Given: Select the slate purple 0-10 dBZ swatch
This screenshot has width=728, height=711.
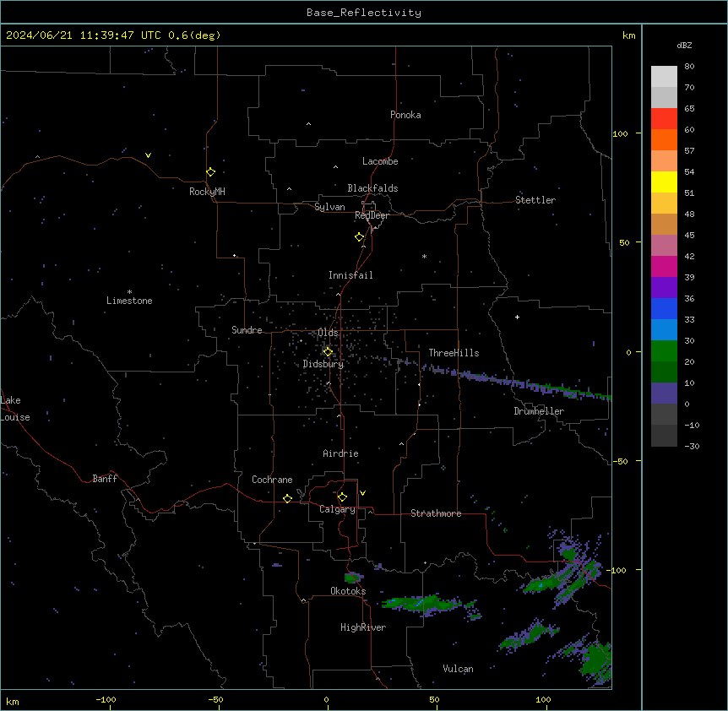Looking at the screenshot, I should coord(664,393).
